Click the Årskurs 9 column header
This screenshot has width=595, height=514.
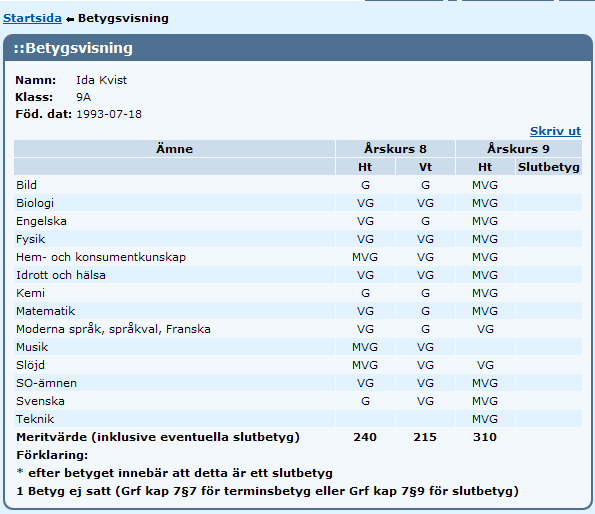coord(518,149)
